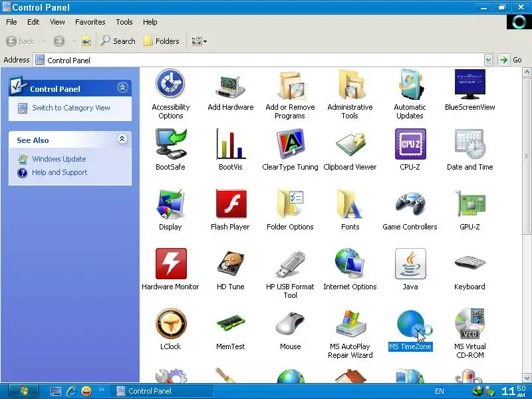
Task: Collapse the See Also section
Action: point(122,138)
